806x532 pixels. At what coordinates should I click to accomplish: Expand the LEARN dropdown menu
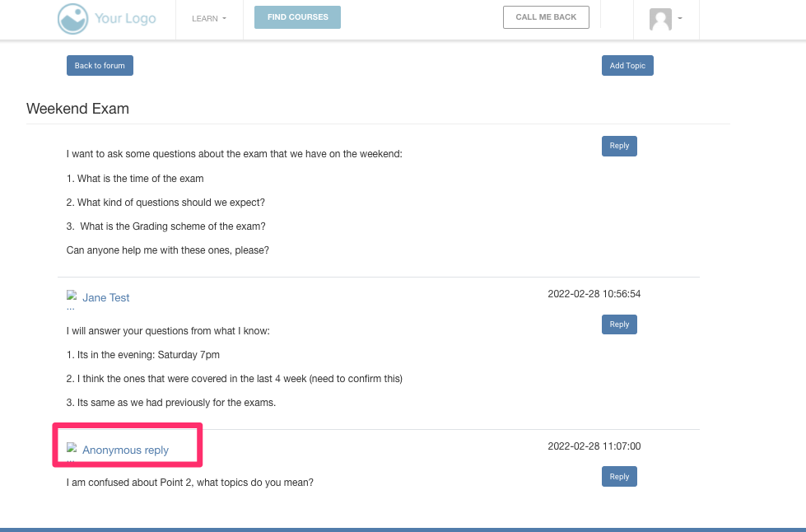209,18
